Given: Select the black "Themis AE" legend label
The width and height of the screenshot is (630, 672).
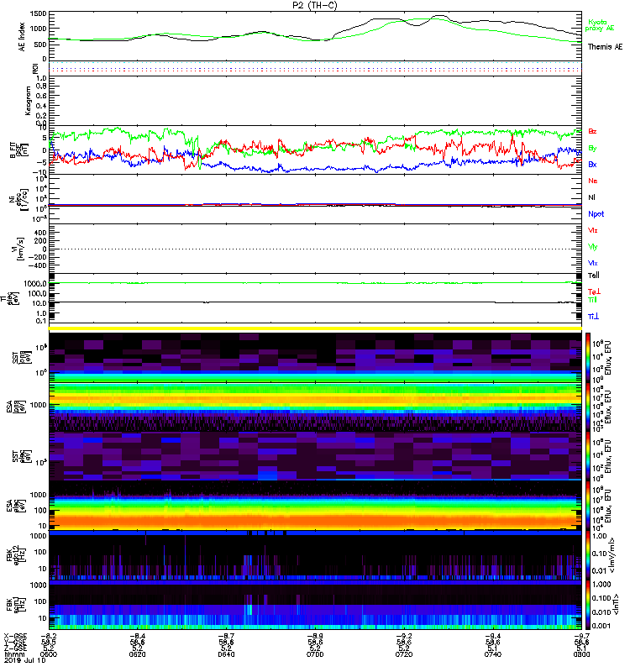Looking at the screenshot, I should tap(605, 47).
